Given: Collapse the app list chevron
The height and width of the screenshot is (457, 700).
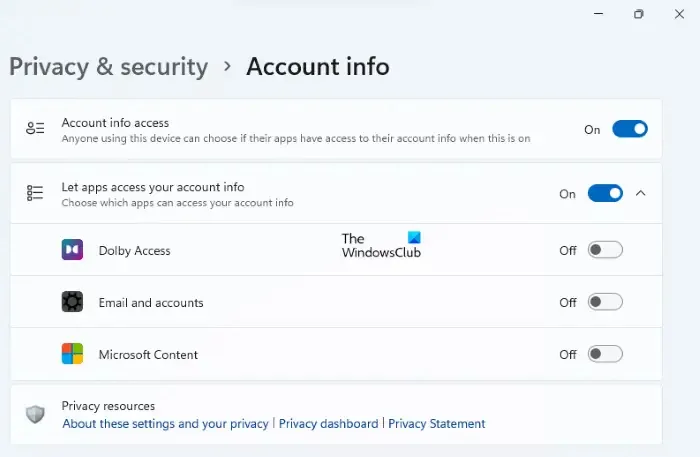Looking at the screenshot, I should (x=641, y=193).
